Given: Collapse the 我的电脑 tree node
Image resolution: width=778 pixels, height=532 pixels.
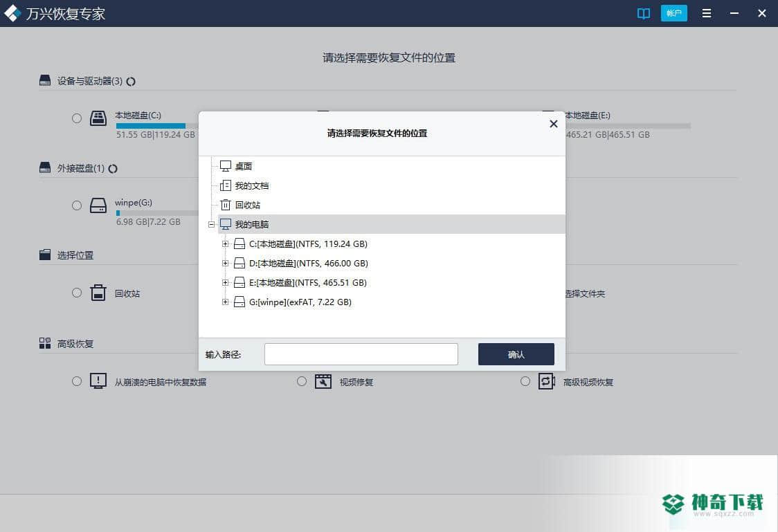Looking at the screenshot, I should [211, 225].
